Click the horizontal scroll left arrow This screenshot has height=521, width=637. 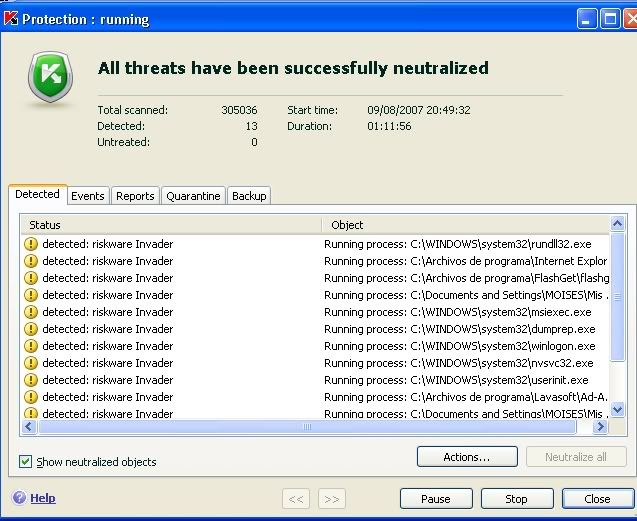[29, 426]
